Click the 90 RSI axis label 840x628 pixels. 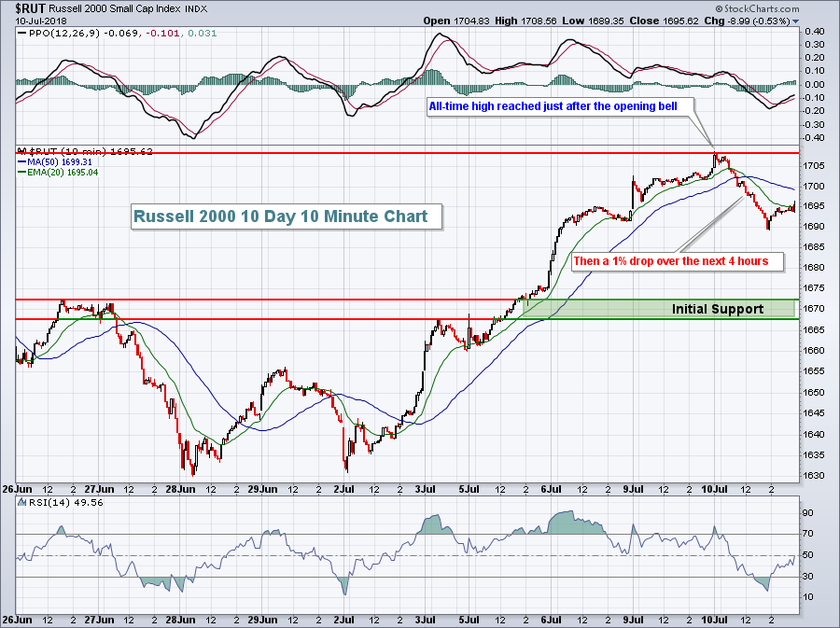(808, 513)
